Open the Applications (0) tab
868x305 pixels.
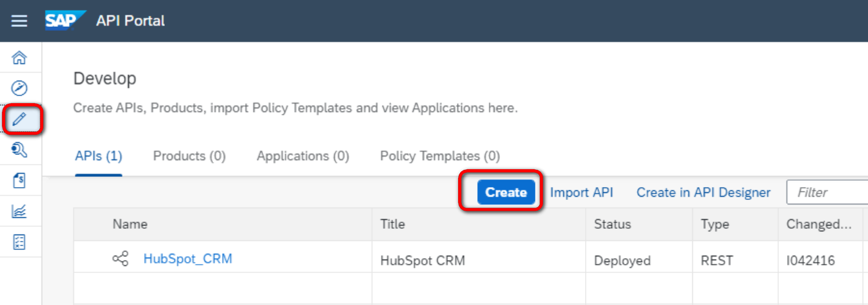coord(303,156)
